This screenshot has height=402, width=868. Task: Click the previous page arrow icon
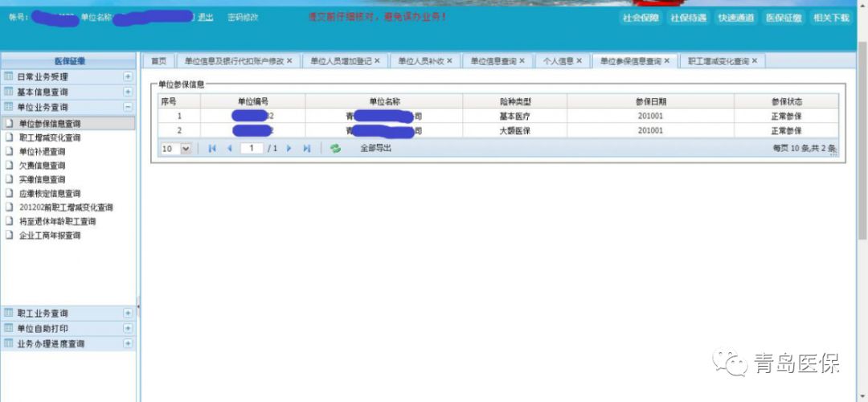click(229, 149)
